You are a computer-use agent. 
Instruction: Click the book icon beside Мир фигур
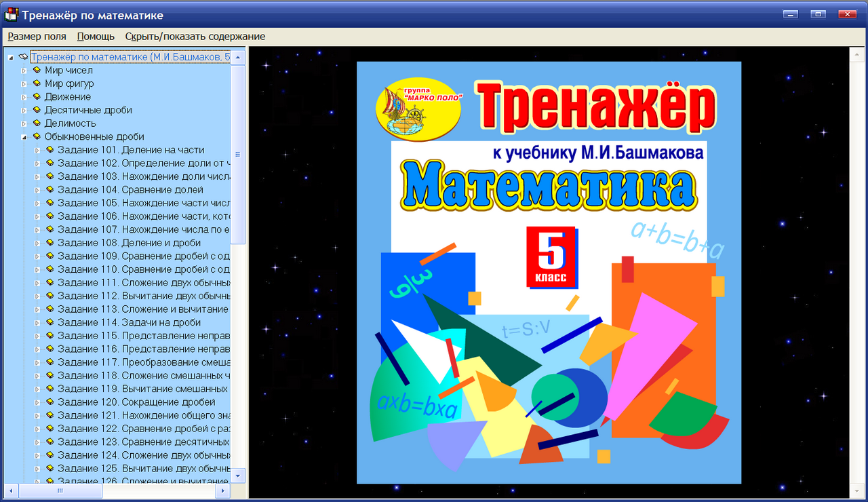point(37,83)
